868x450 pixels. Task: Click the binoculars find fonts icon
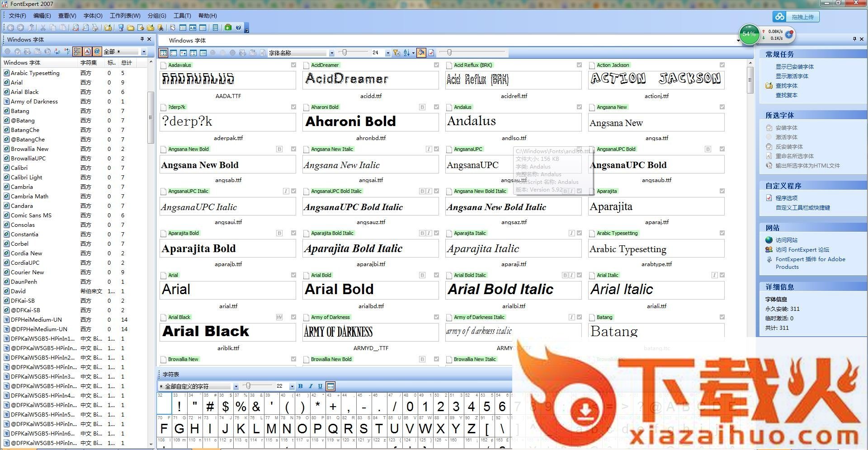coord(160,28)
